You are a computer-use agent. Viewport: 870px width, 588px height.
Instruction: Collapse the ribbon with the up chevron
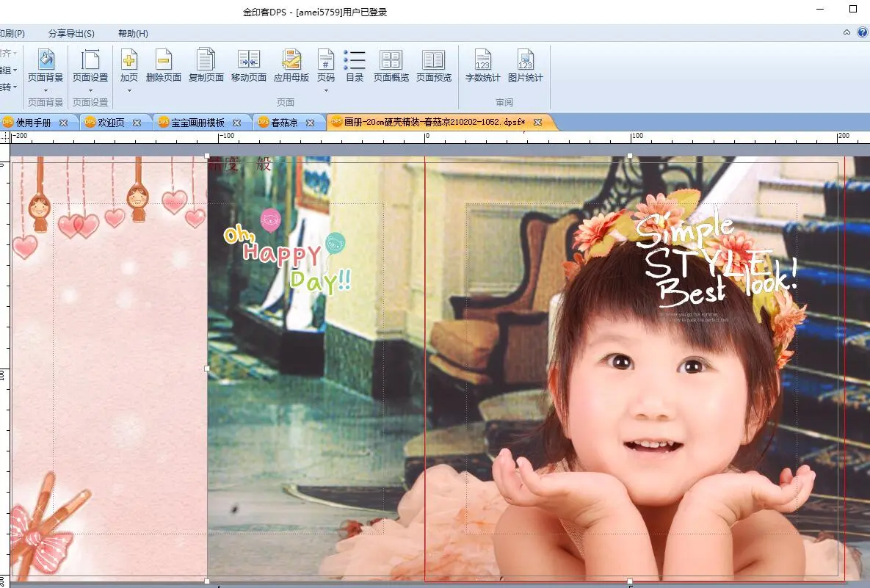847,32
